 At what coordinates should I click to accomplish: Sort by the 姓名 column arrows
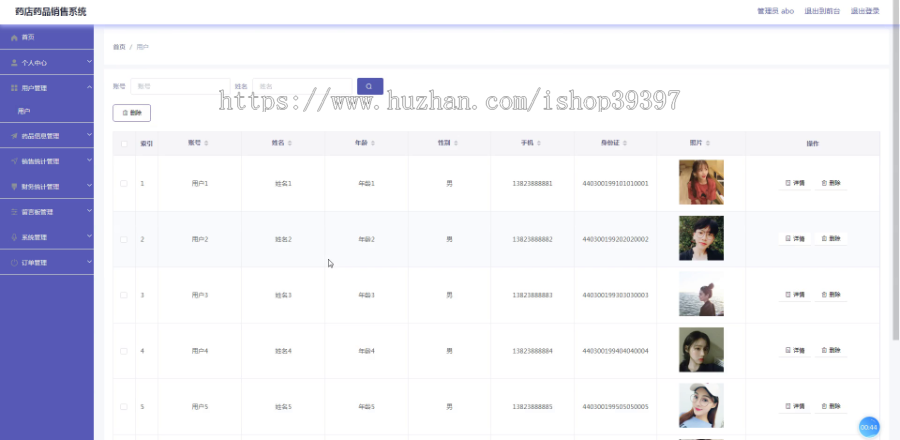[x=290, y=143]
